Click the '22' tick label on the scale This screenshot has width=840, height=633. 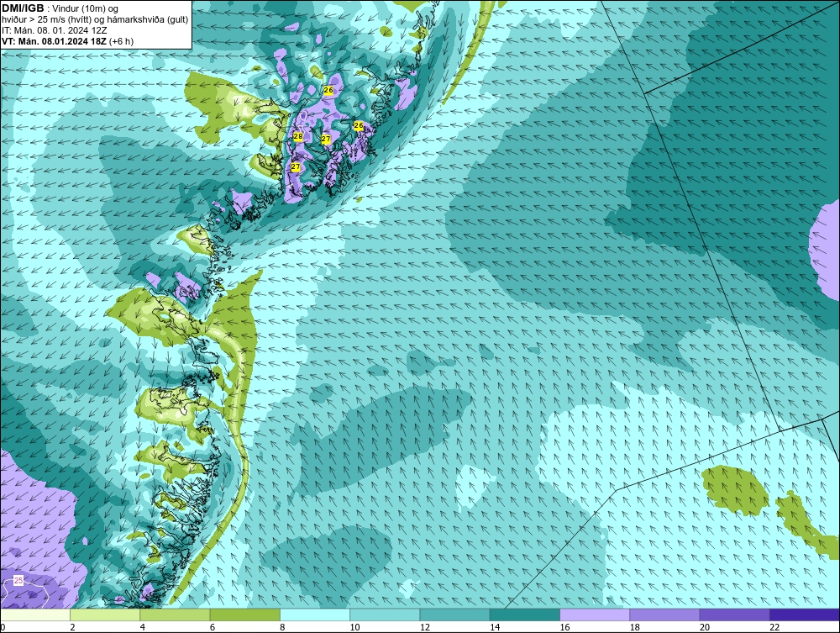(x=774, y=627)
